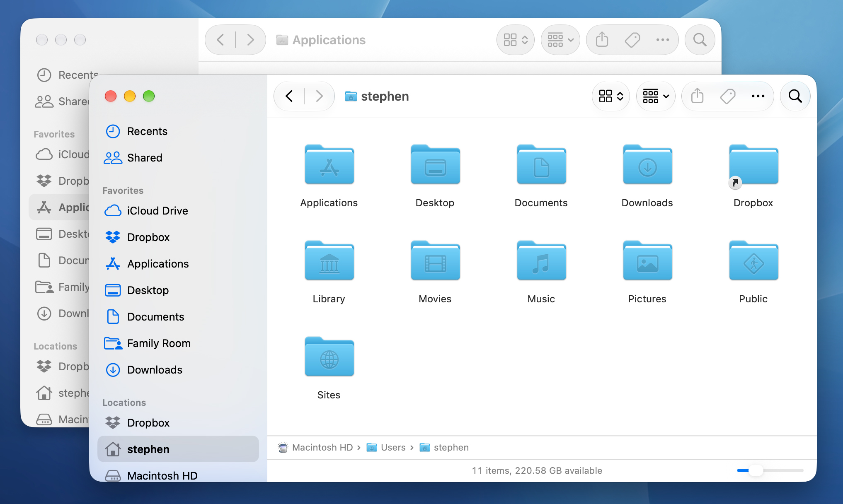Change view mode dropdown in Applications window
The image size is (843, 504).
[x=516, y=40]
